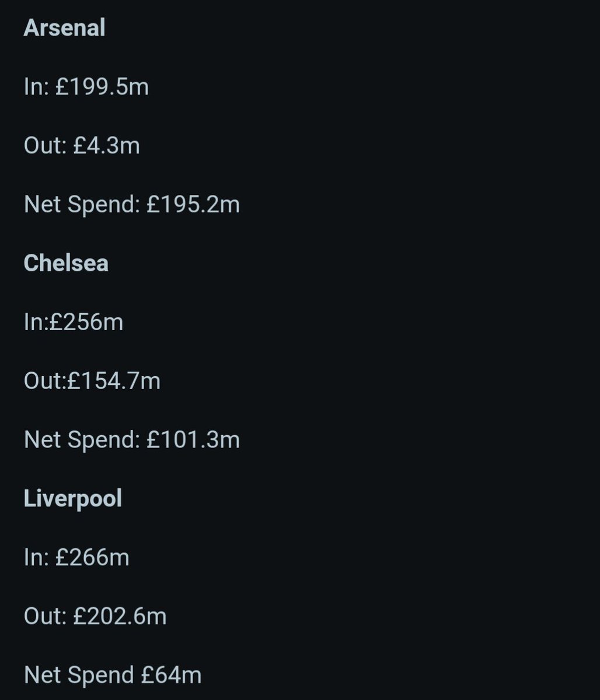Click the £202.6m amount

(x=120, y=616)
